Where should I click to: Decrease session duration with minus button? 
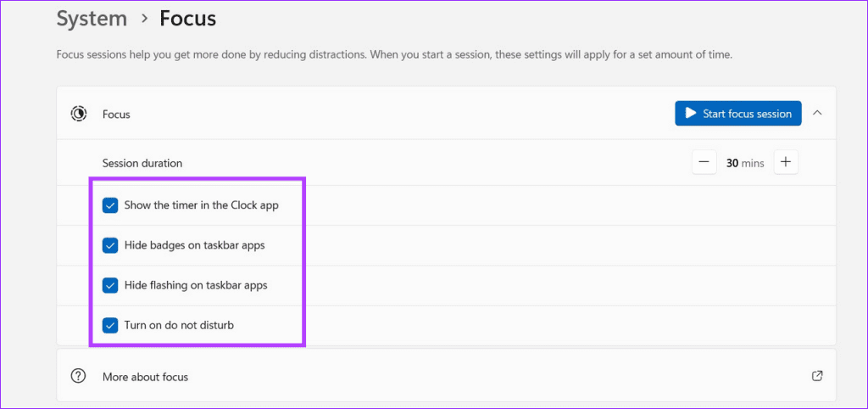click(704, 162)
